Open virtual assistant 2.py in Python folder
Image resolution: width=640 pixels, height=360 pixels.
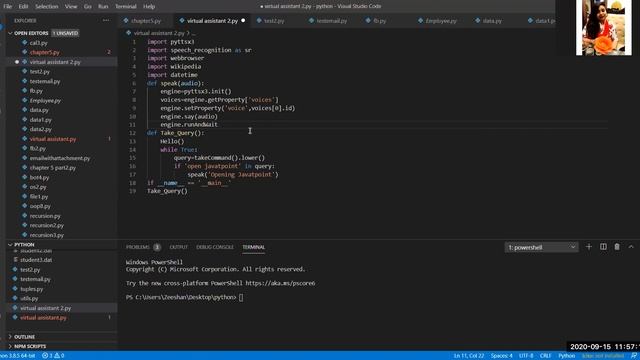click(45, 308)
